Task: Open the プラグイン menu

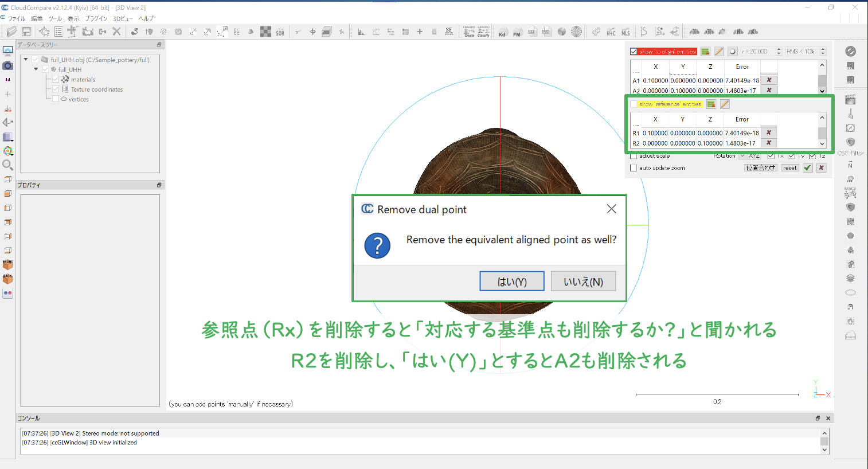Action: [x=96, y=18]
